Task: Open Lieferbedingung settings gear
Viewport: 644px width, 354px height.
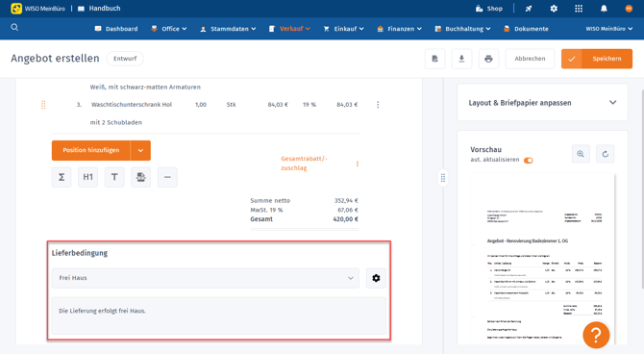Action: [376, 278]
